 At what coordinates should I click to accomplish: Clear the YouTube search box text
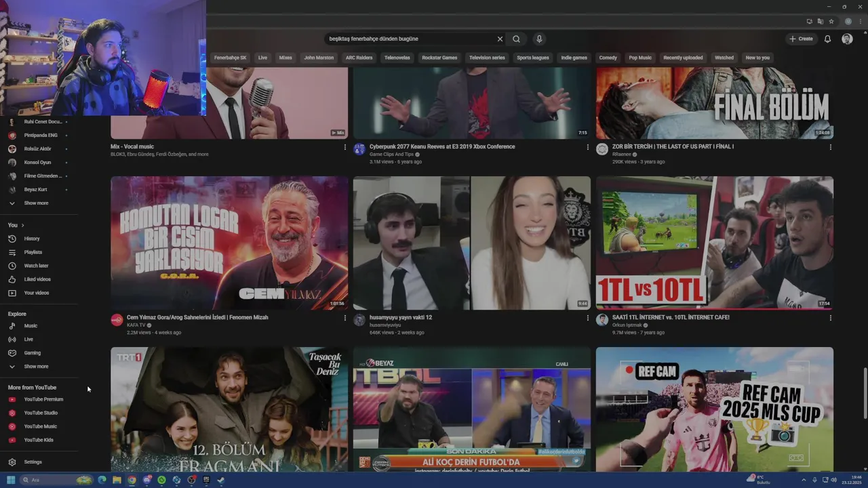(500, 39)
